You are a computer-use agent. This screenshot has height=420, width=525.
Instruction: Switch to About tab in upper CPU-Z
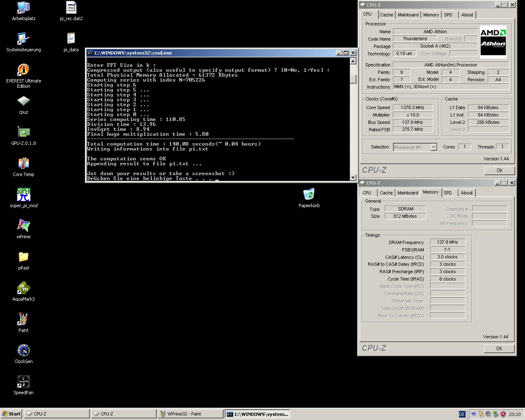click(x=467, y=15)
